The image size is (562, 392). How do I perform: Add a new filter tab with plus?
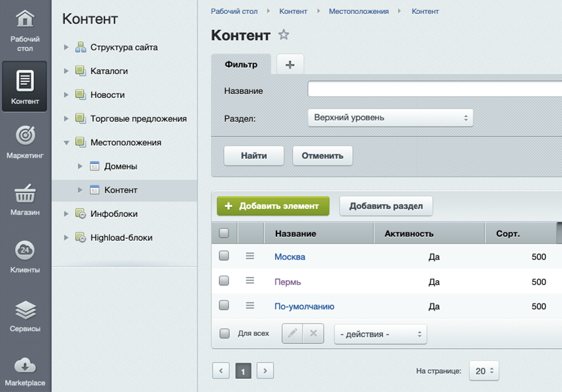coord(290,64)
